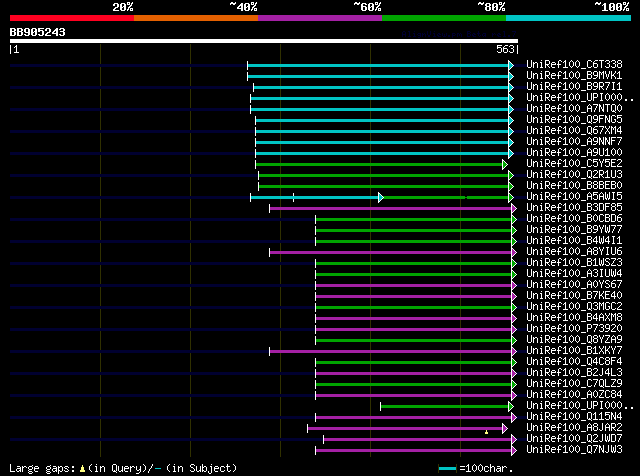The width and height of the screenshot is (640, 476).
Task: Open subject UniRef100_A9NNF7
Action: [574, 141]
